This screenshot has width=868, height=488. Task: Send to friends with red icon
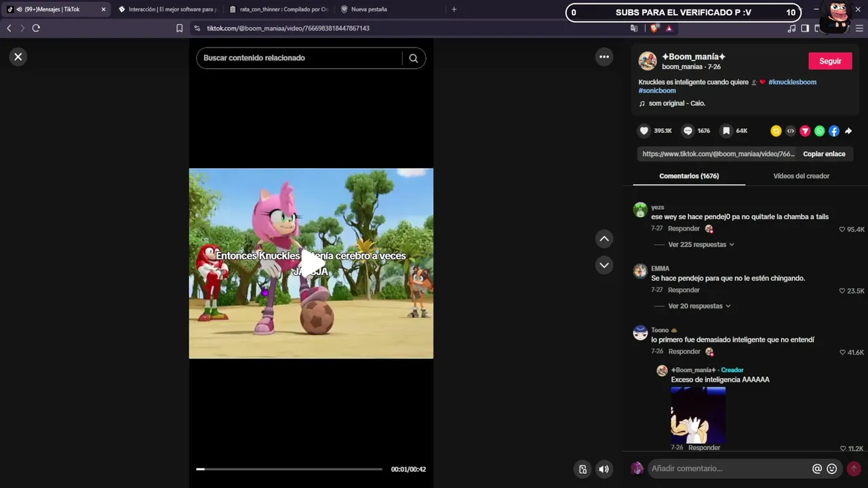pos(805,131)
